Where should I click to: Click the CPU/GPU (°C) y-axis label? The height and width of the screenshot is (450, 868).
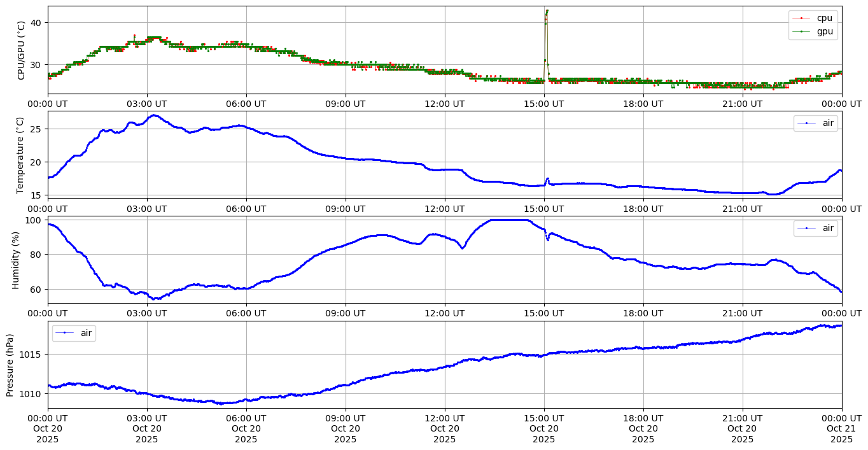pyautogui.click(x=22, y=50)
